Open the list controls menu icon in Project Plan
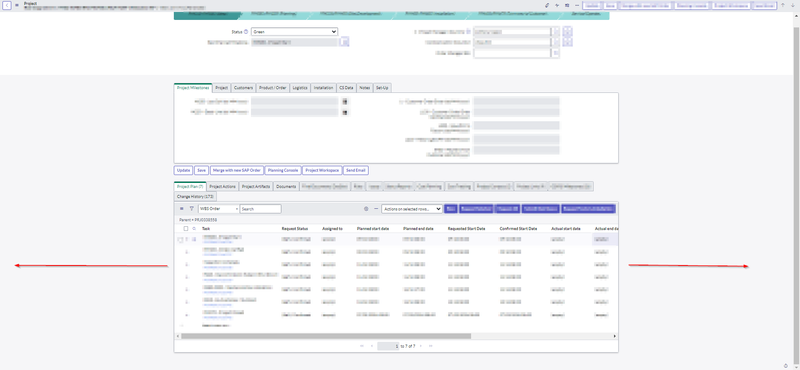This screenshot has height=370, width=800. (182, 209)
